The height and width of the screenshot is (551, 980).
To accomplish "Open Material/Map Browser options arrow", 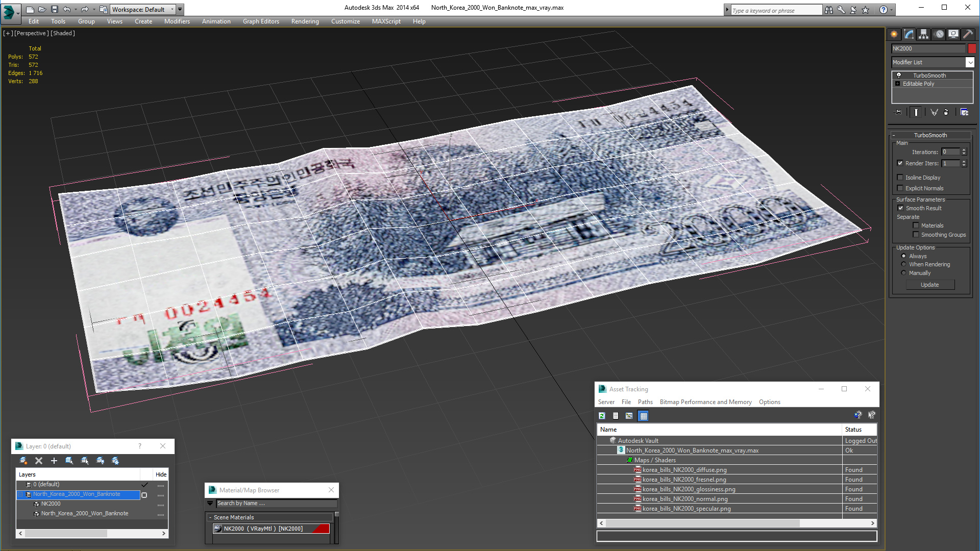I will [x=210, y=504].
